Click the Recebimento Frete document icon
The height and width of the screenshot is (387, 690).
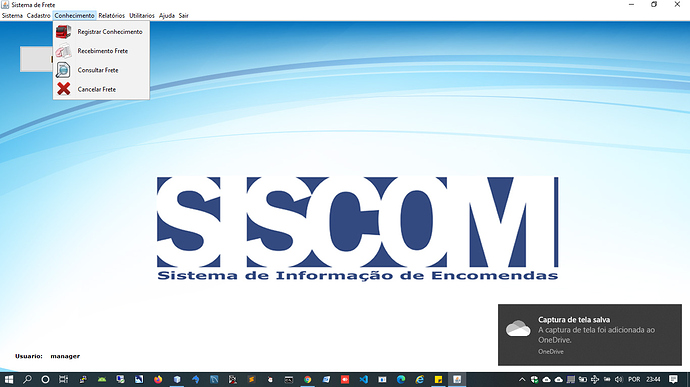[x=63, y=51]
